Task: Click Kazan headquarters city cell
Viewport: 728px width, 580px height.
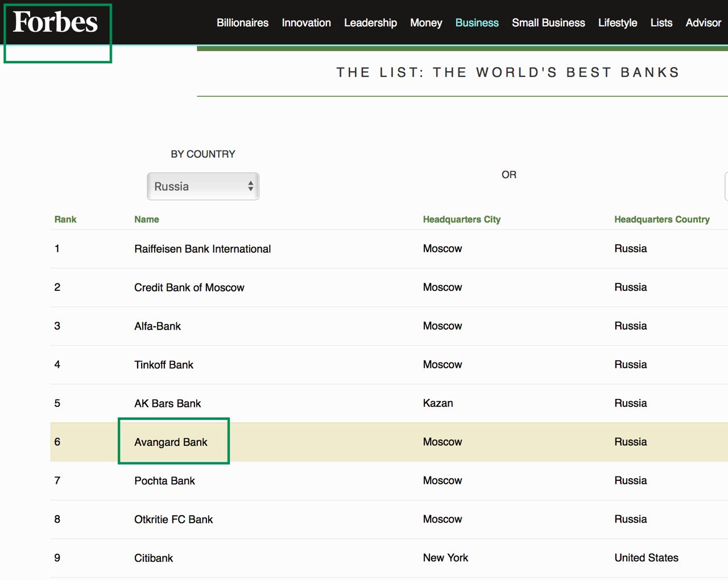Action: [438, 403]
